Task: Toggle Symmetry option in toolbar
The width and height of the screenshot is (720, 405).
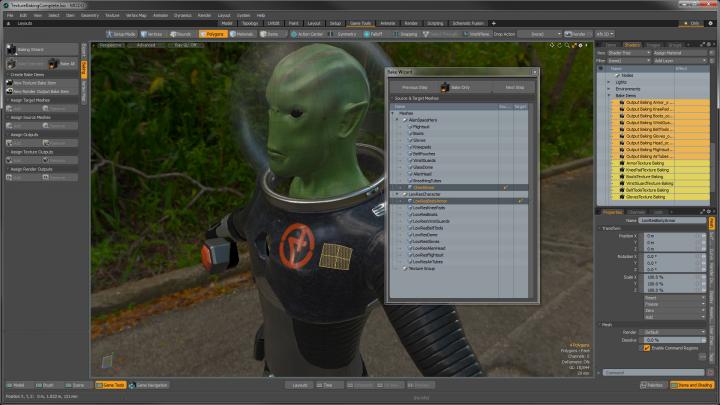Action: (342, 33)
